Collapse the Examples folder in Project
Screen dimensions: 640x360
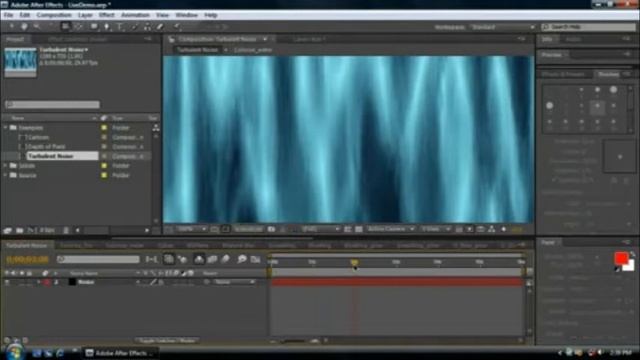pyautogui.click(x=6, y=128)
